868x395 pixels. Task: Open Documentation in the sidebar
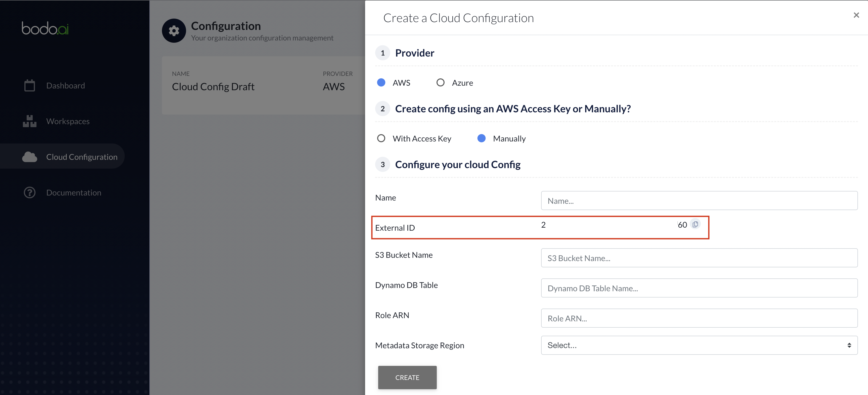point(74,193)
